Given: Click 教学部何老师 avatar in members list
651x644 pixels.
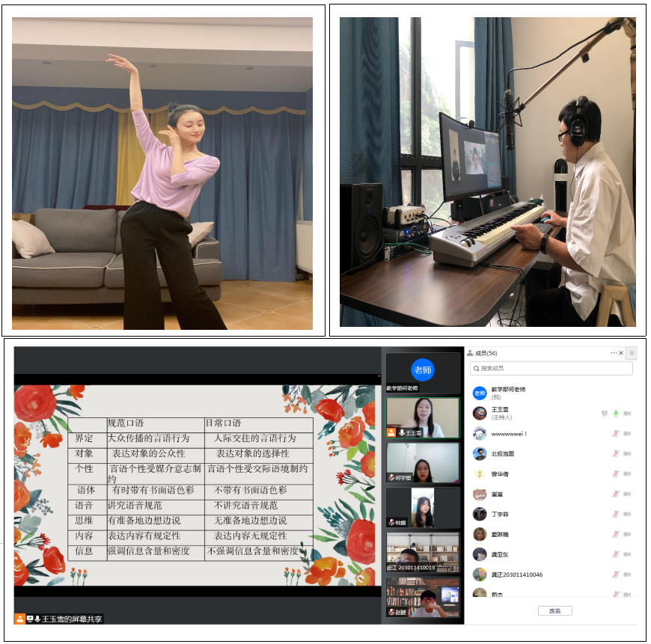Looking at the screenshot, I should tap(480, 393).
